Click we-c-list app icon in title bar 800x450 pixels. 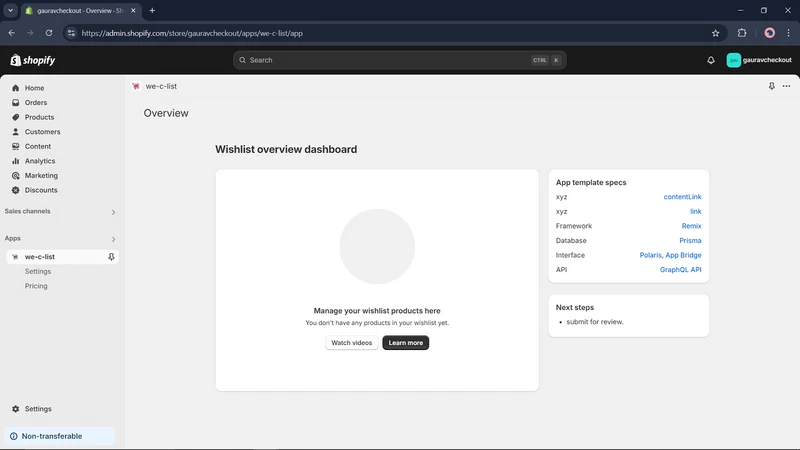tap(136, 86)
